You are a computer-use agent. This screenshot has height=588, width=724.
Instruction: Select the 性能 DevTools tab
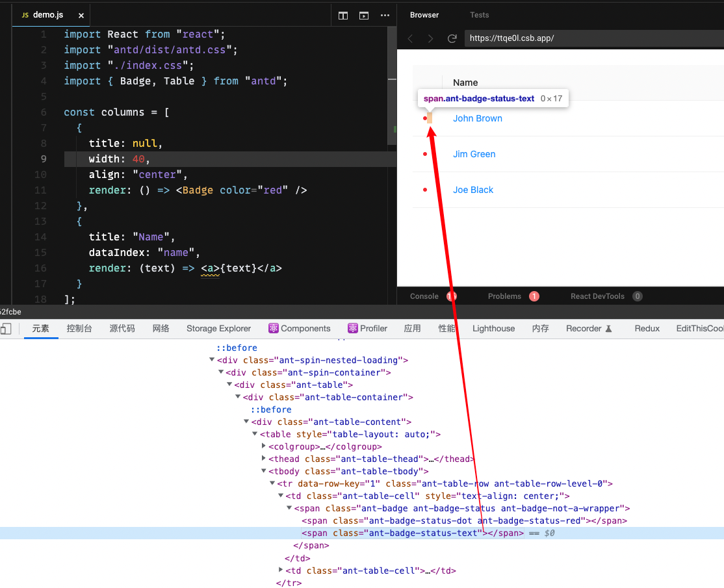tap(446, 329)
